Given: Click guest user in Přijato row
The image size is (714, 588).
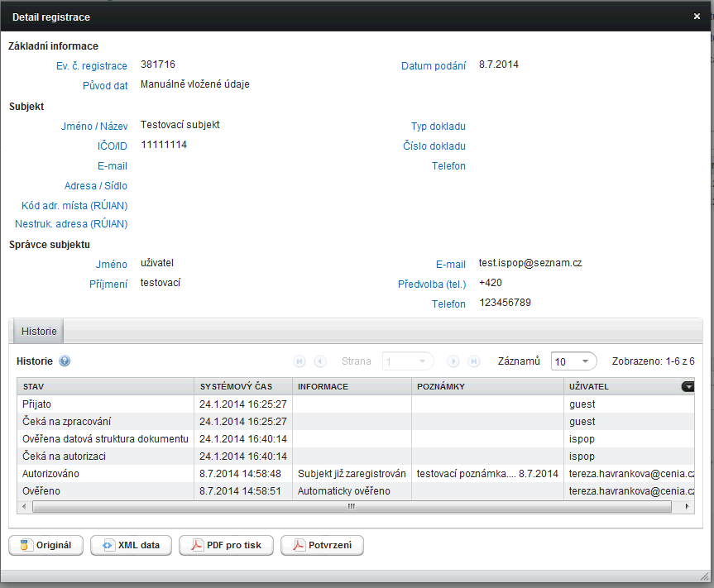Looking at the screenshot, I should [x=629, y=404].
